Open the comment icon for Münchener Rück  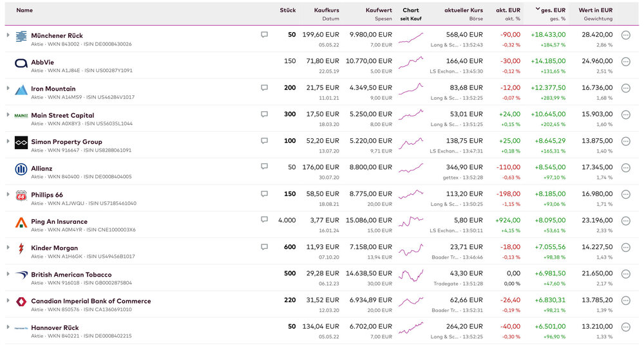point(264,35)
